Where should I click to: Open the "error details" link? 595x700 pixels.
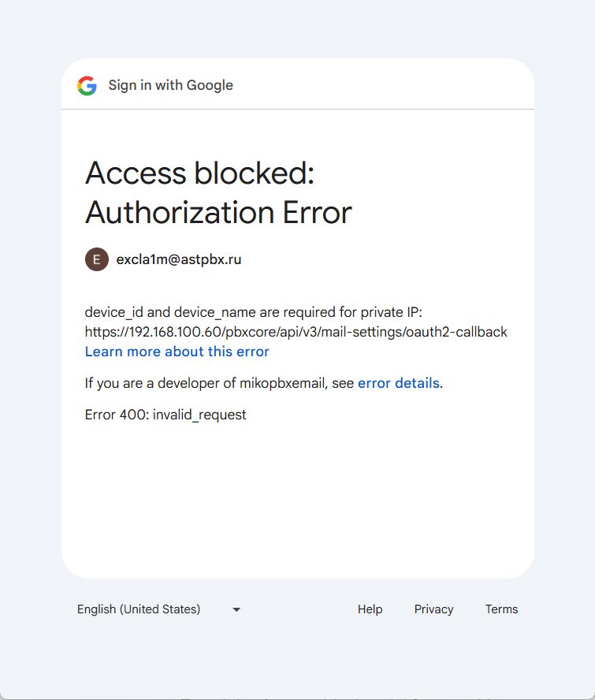[398, 383]
